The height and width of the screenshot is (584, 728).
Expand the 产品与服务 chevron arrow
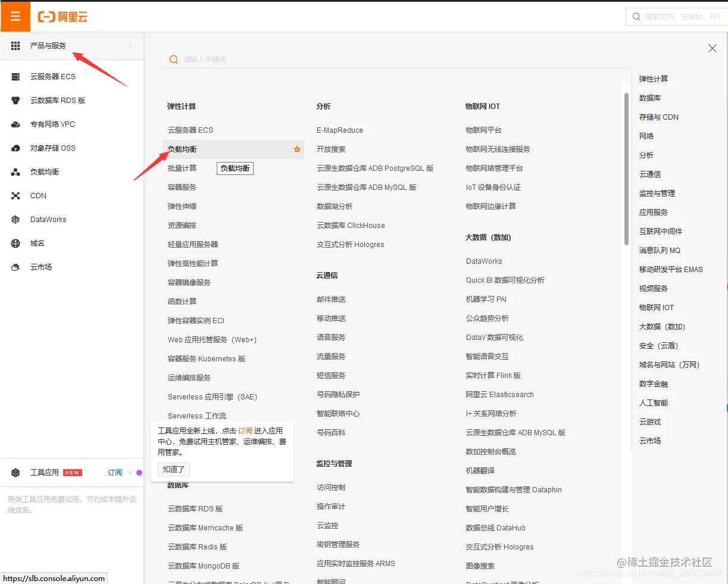tap(130, 46)
